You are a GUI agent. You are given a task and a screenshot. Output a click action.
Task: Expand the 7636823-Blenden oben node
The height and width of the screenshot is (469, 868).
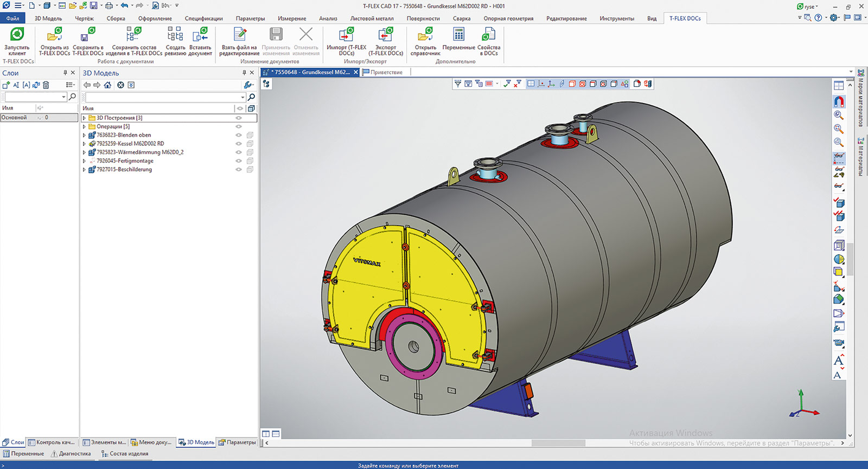click(x=84, y=135)
